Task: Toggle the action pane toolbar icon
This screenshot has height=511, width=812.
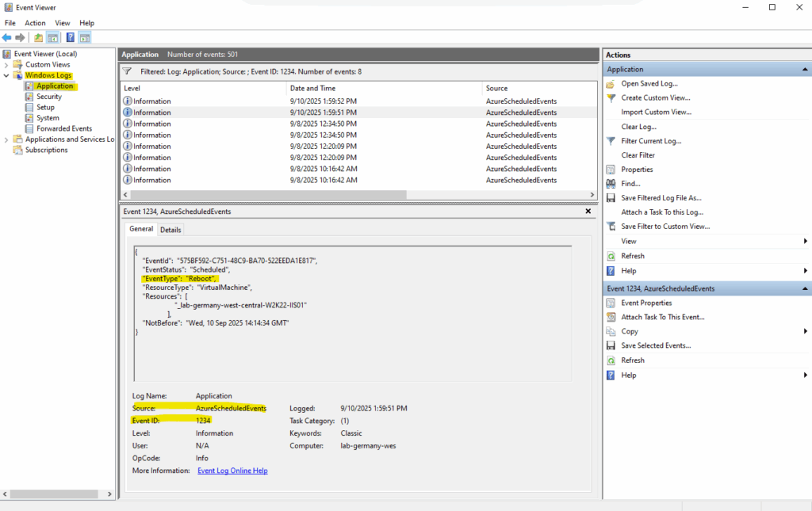Action: [85, 37]
